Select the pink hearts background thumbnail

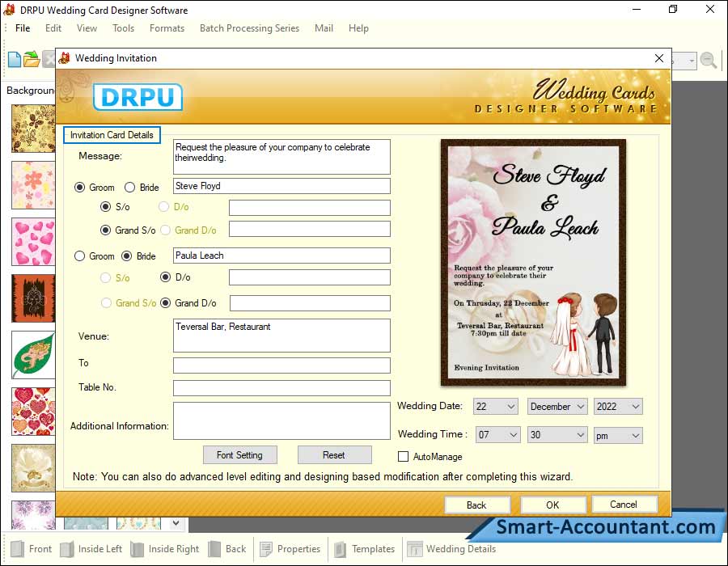[33, 242]
